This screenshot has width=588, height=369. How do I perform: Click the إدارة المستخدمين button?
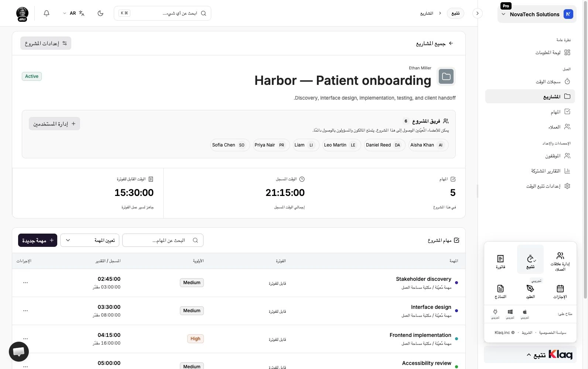54,124
